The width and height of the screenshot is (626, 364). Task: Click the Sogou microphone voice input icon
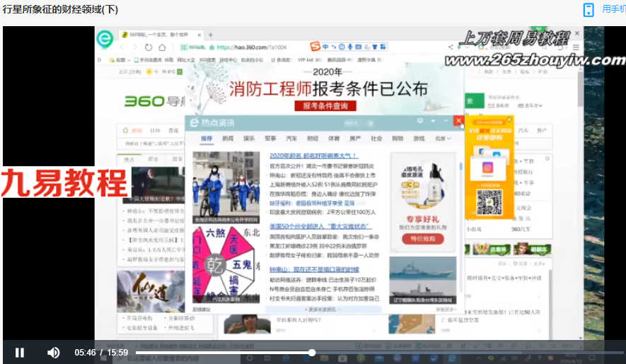(x=349, y=47)
